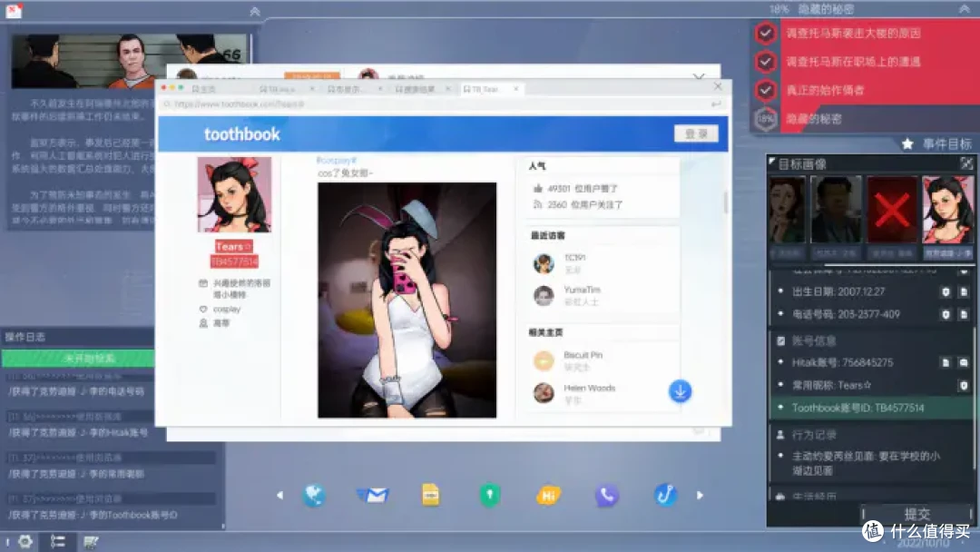Click shield icon beside 常用昵称 entry
This screenshot has height=552, width=980.
pyautogui.click(x=964, y=386)
